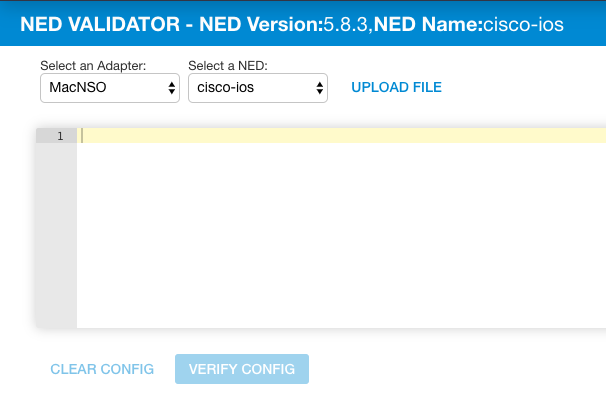Click the empty gray gutter below line number
This screenshot has width=606, height=395.
pos(56,235)
